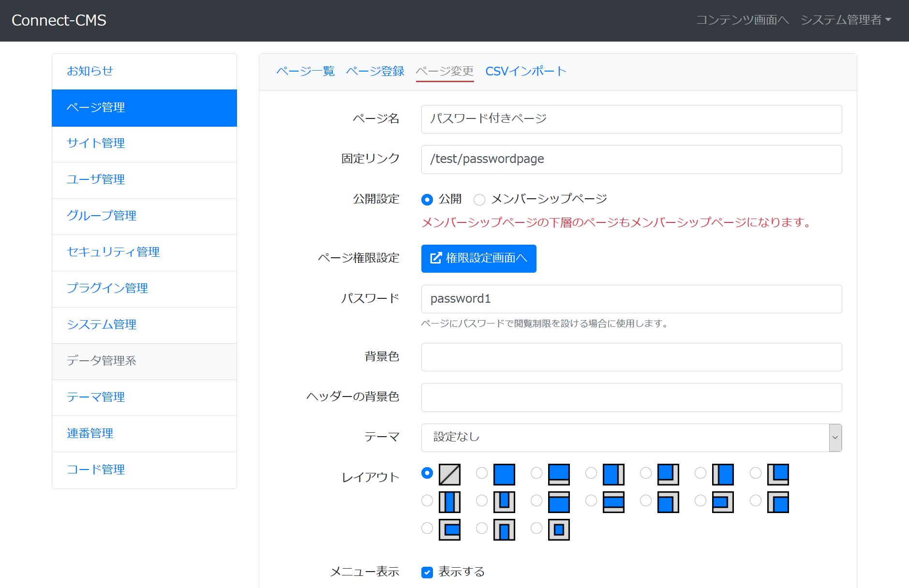Open システム管理 in the sidebar

pyautogui.click(x=144, y=325)
